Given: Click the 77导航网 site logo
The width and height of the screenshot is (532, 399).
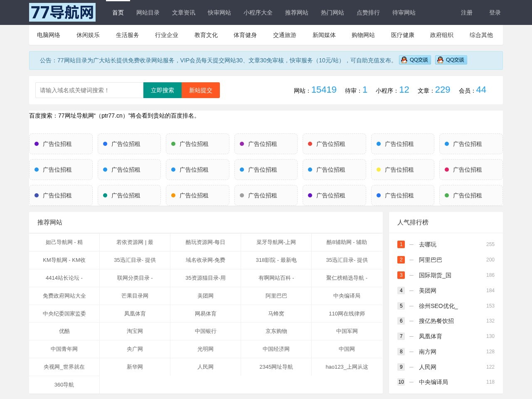Looking at the screenshot, I should point(62,12).
